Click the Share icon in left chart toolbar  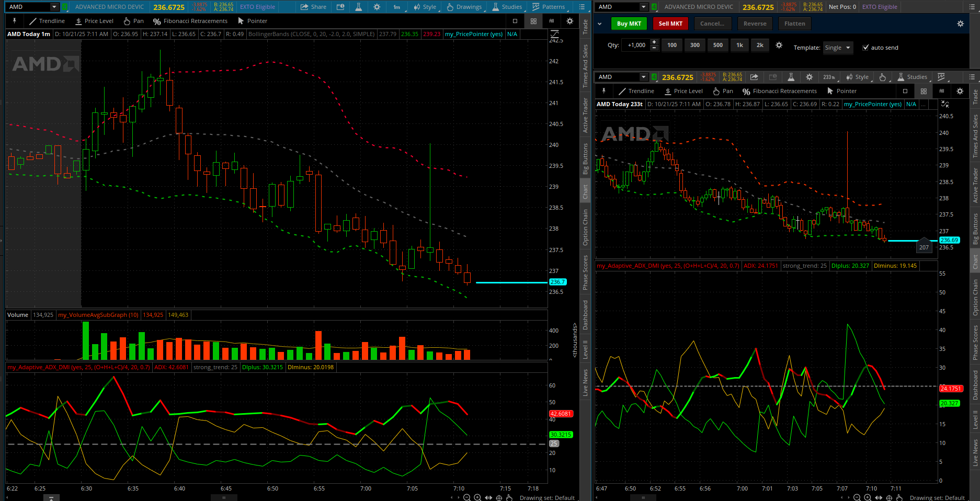(x=313, y=7)
